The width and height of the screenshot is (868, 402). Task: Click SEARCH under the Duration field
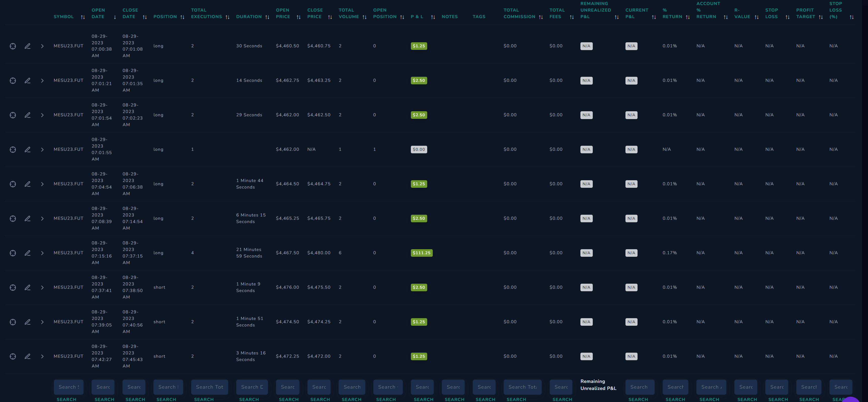pos(249,399)
